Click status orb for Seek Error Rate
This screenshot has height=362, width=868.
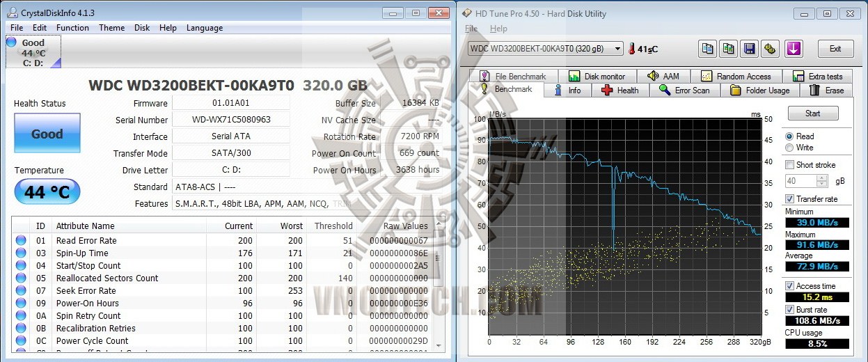pos(21,290)
